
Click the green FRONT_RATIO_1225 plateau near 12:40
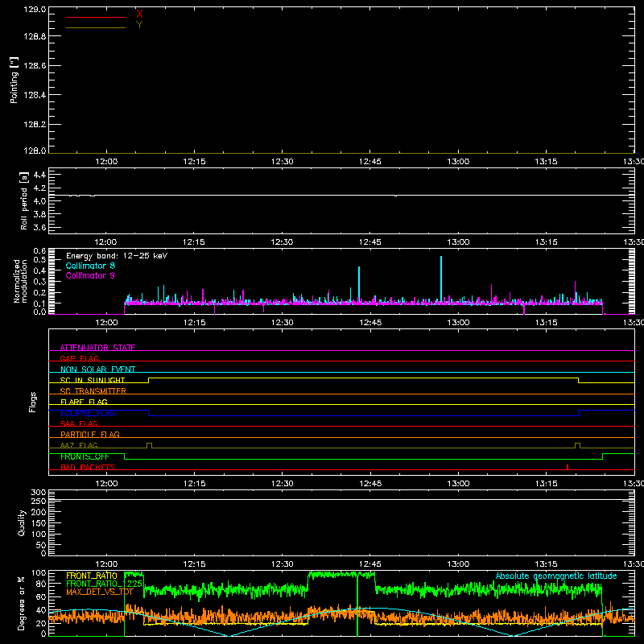(341, 575)
